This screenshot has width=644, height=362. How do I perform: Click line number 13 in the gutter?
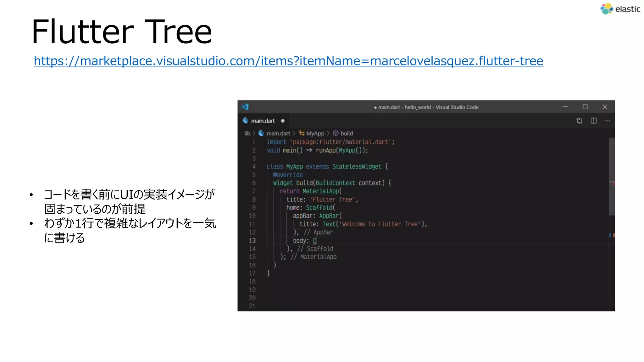pyautogui.click(x=252, y=241)
